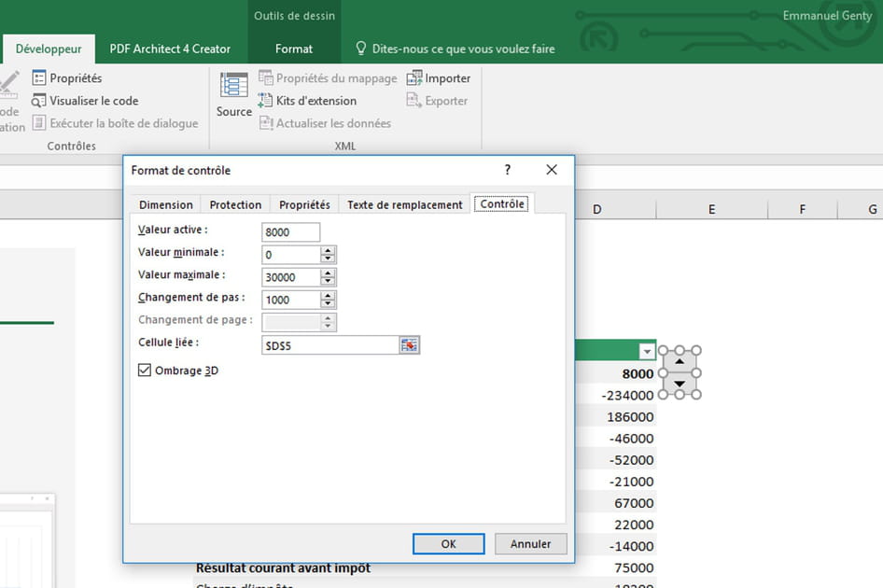
Task: Click the Annuler button
Action: 530,543
